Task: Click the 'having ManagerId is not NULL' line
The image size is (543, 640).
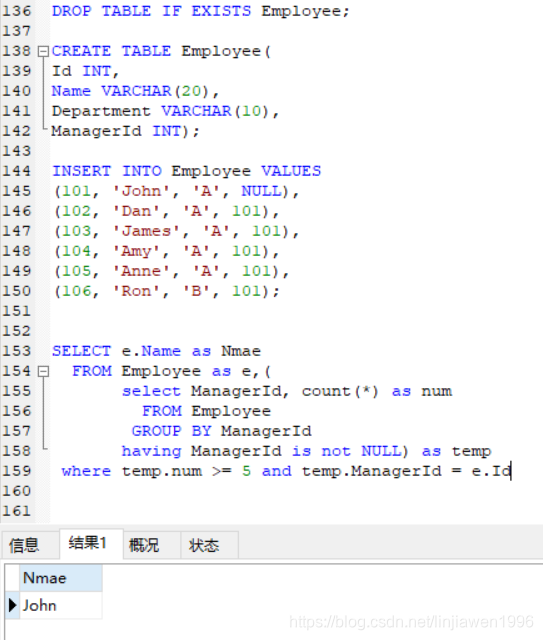Action: coord(306,451)
